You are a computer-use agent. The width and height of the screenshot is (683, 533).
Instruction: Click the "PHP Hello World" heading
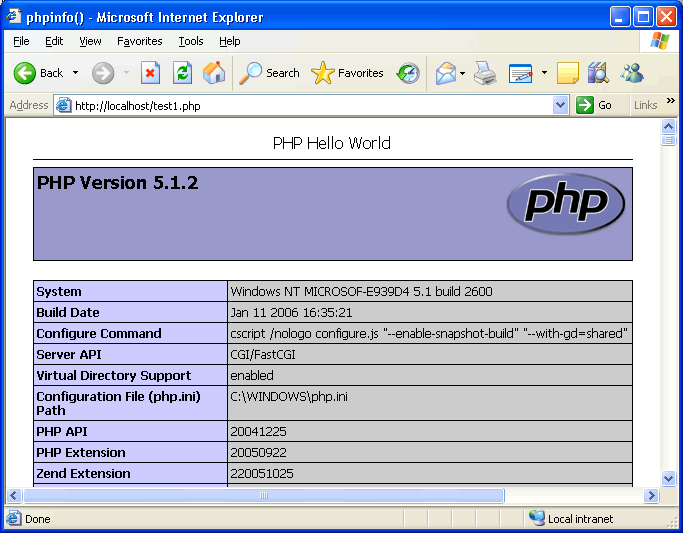tap(332, 143)
